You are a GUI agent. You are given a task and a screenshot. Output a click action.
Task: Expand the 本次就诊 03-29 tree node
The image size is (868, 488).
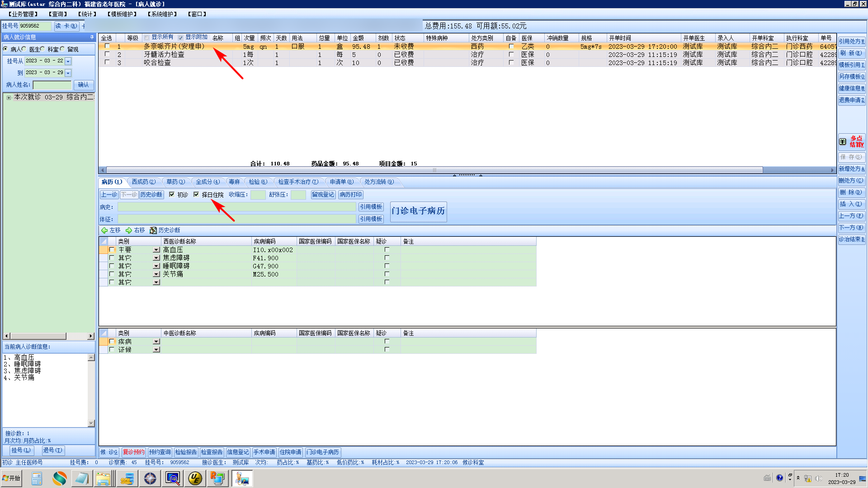(9, 97)
